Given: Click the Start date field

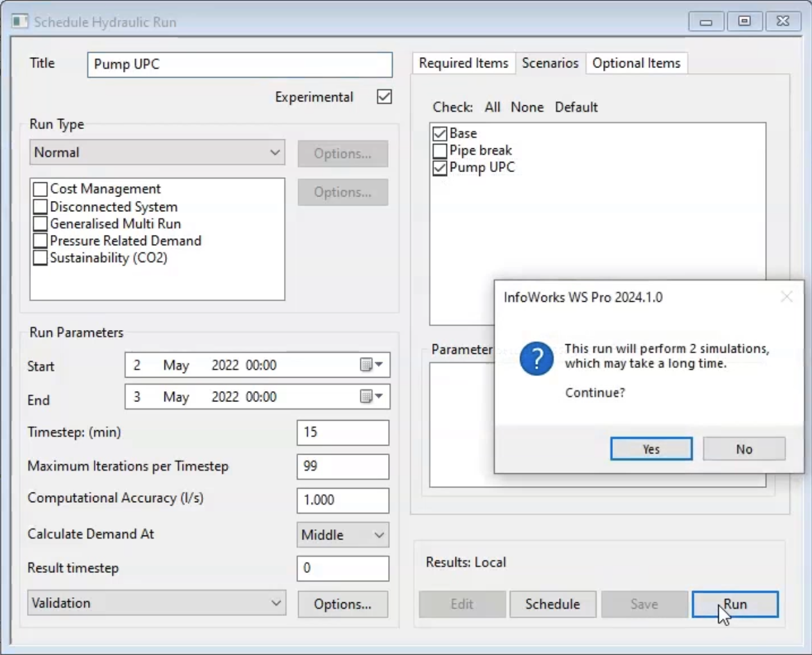Looking at the screenshot, I should point(257,365).
